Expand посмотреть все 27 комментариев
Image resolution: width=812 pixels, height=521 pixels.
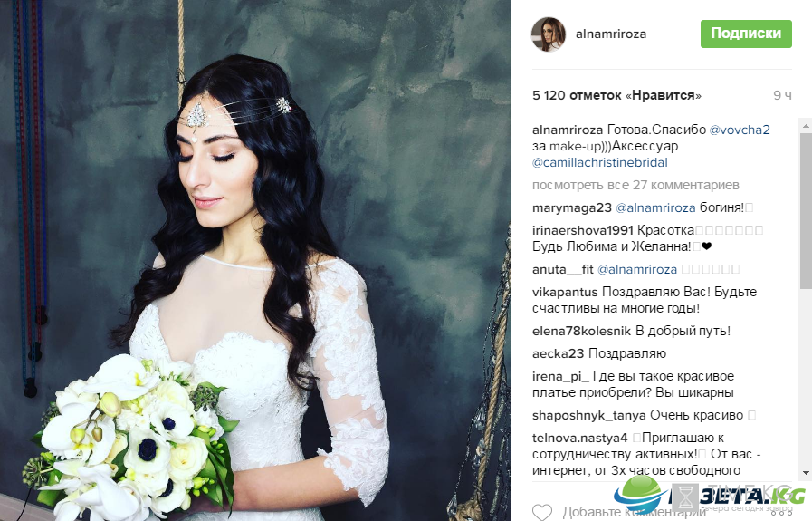point(635,185)
